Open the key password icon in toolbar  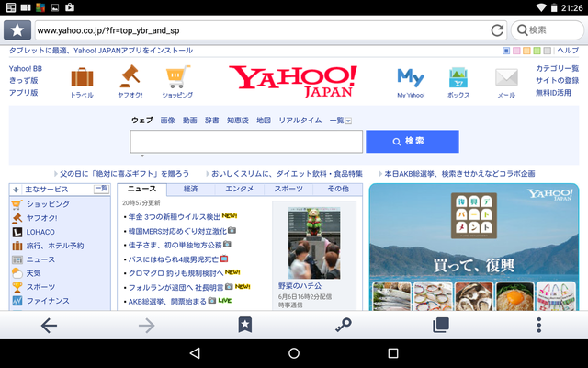pos(343,325)
